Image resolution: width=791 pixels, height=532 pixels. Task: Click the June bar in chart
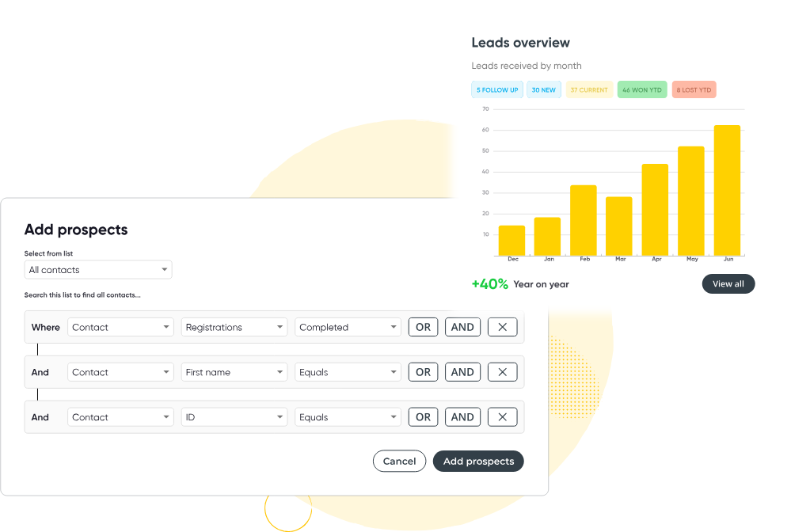727,190
